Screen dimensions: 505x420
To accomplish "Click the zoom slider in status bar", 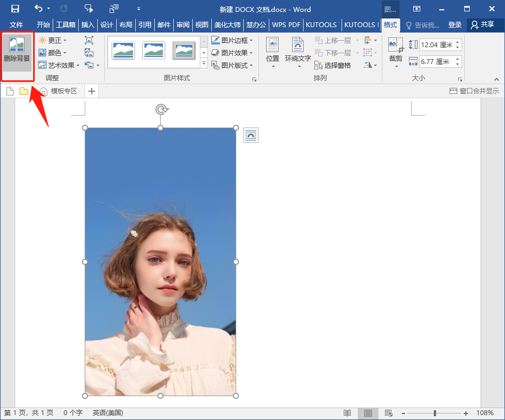I will (x=434, y=413).
